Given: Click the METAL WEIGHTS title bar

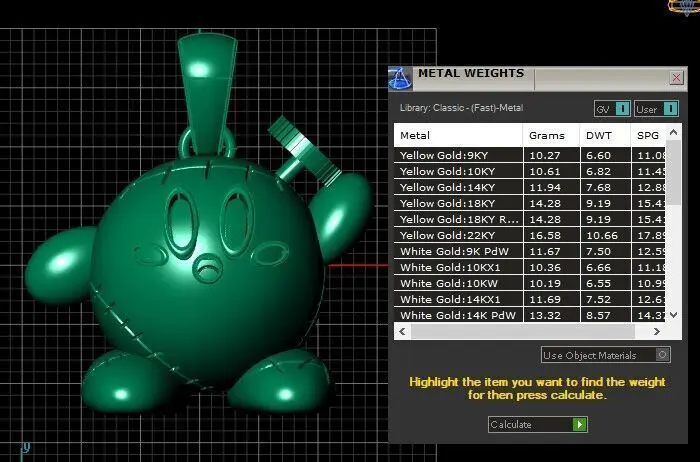Looking at the screenshot, I should click(538, 79).
